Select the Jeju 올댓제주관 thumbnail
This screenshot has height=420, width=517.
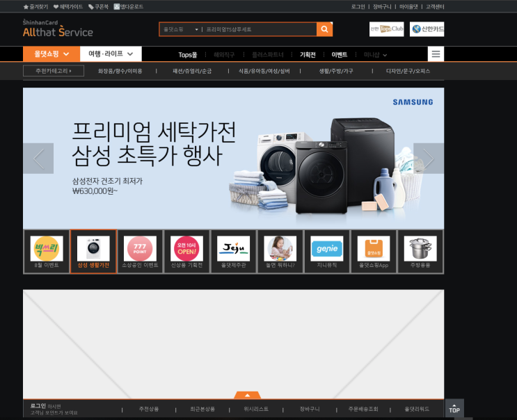point(233,252)
